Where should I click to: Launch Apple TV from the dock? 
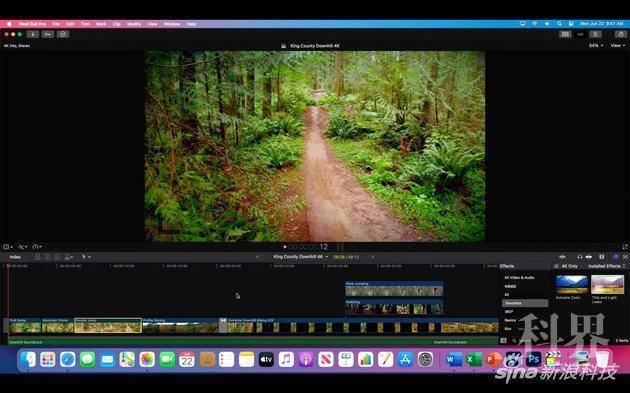pos(266,359)
